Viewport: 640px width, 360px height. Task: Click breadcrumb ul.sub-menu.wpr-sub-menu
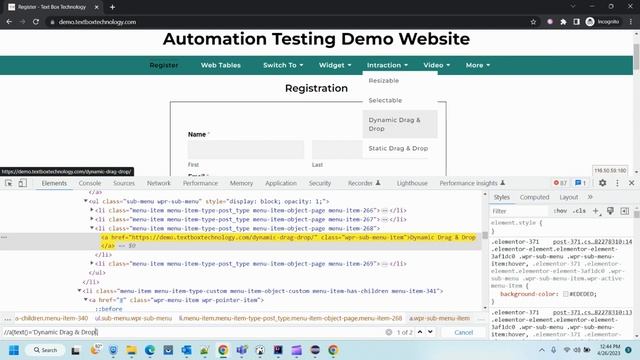[133, 318]
